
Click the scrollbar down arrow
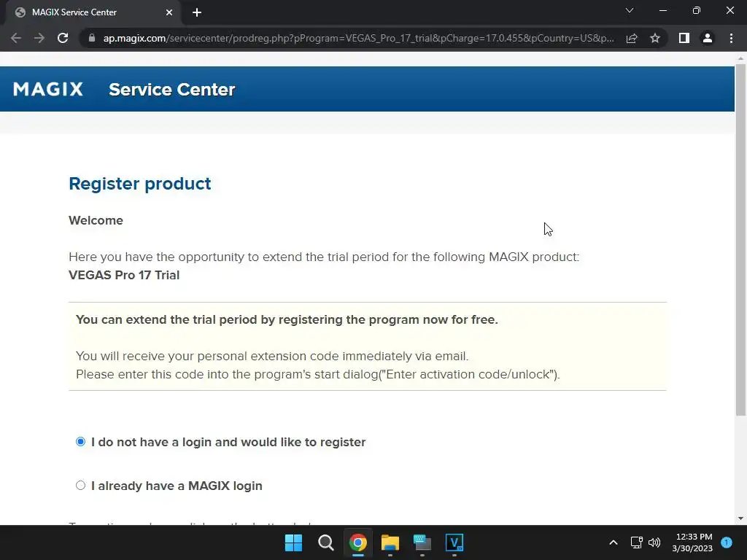[740, 518]
